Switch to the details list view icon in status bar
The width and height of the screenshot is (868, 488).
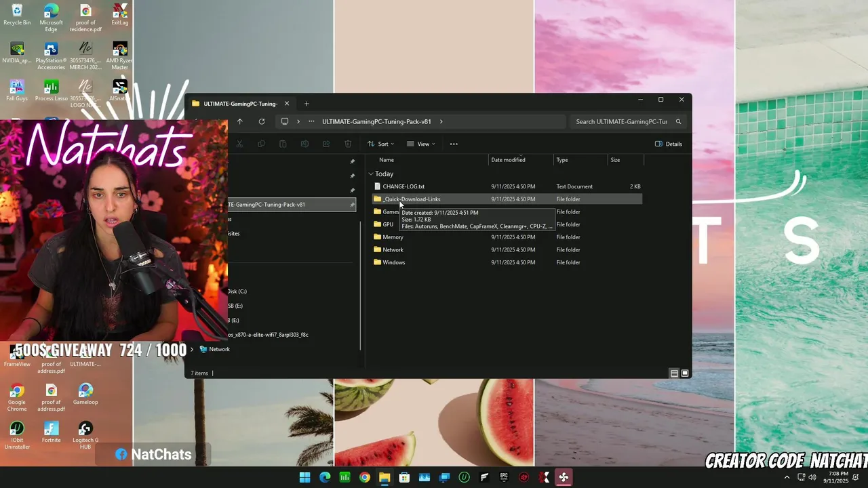[x=674, y=373]
